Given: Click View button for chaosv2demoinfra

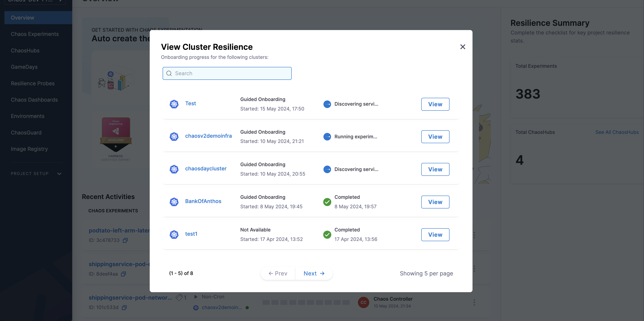Looking at the screenshot, I should pos(435,137).
